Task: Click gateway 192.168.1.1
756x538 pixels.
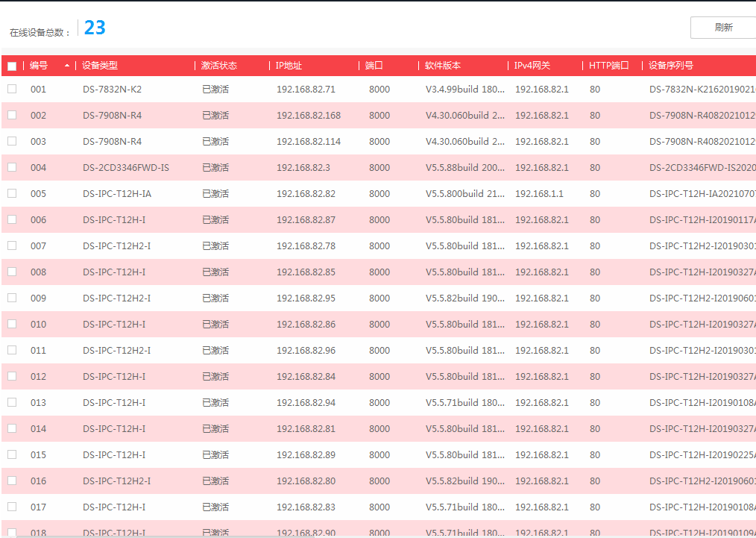Action: (539, 193)
